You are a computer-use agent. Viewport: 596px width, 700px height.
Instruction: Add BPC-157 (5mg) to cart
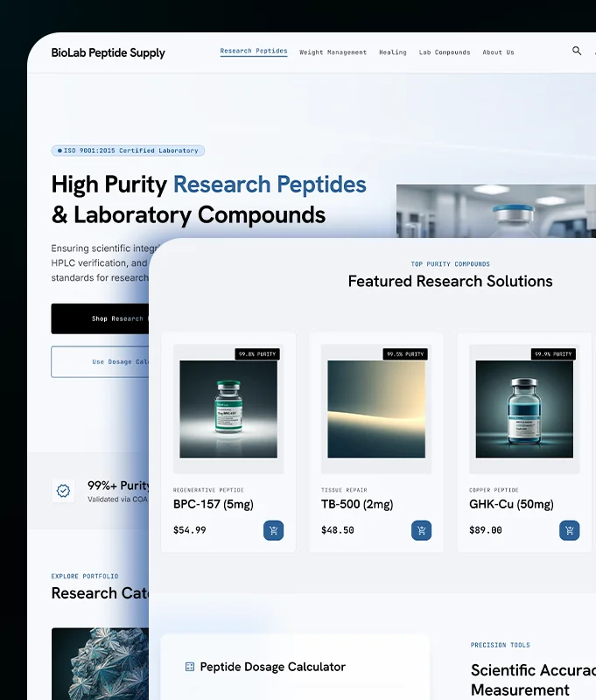tap(273, 530)
